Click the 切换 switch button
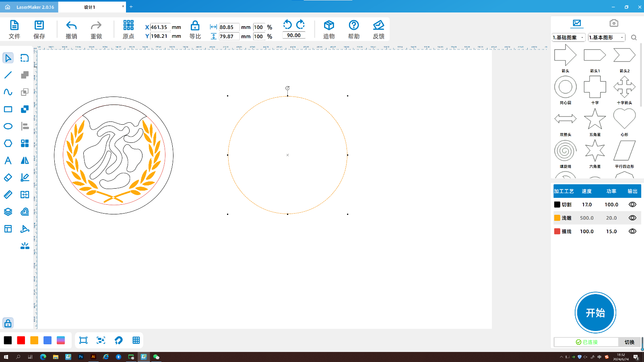This screenshot has height=362, width=644. pos(629,342)
